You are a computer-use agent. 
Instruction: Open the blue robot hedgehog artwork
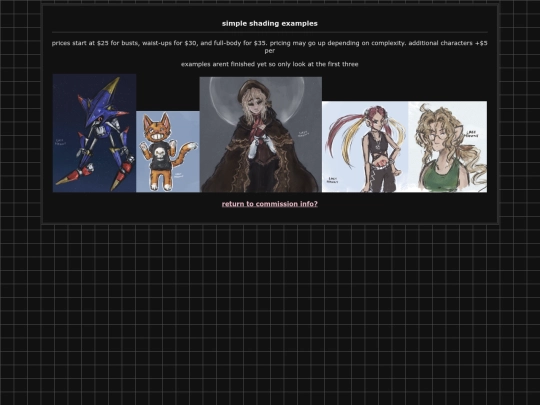(94, 133)
